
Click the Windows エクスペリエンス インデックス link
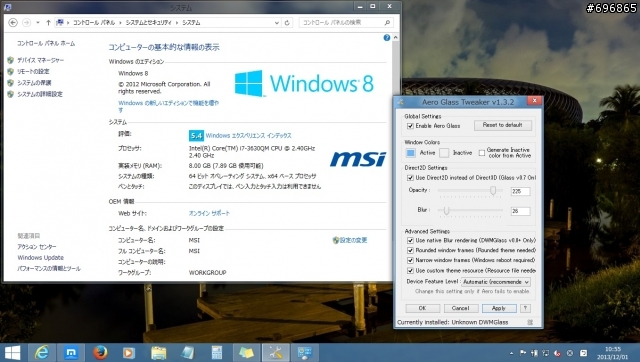[249, 135]
